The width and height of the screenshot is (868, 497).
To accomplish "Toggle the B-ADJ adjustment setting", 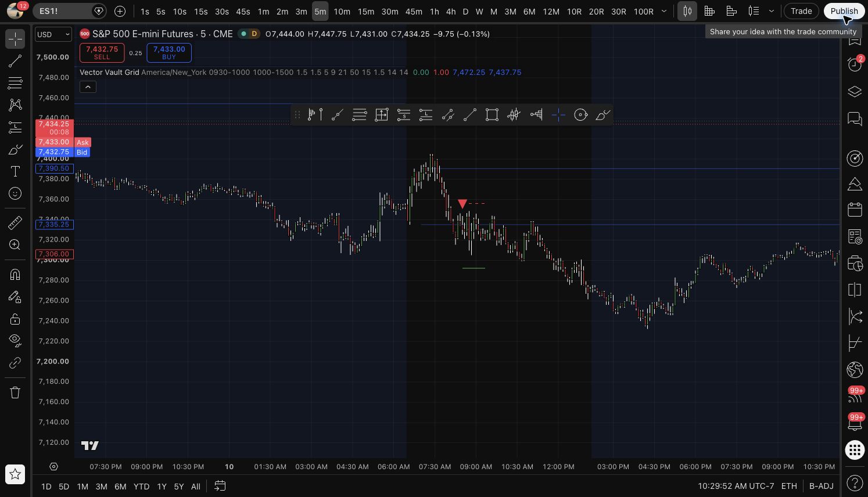I will [x=821, y=486].
